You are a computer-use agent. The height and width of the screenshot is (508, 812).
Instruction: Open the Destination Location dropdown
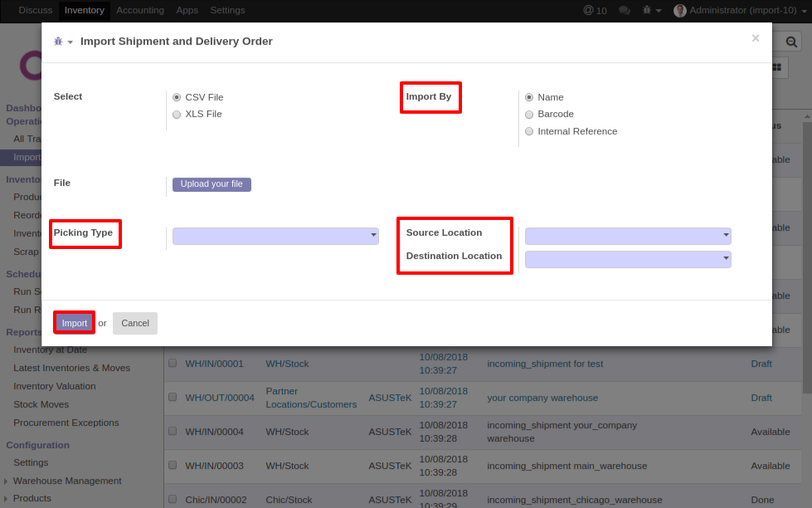628,260
